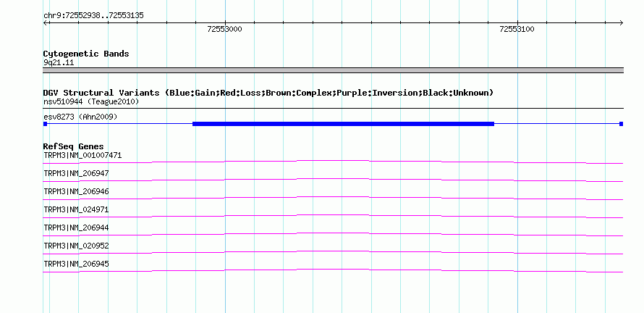Click the gray 9q21.11 cytoband bar
Viewport: 644px width, 313px height.
pyautogui.click(x=333, y=70)
